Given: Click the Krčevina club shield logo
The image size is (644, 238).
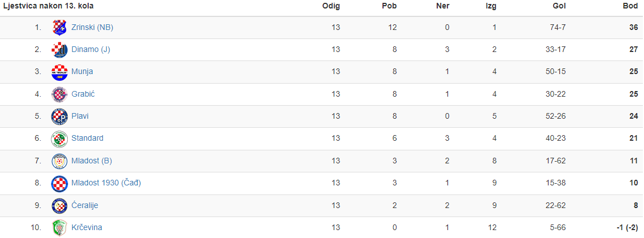Looking at the screenshot, I should [x=59, y=227].
